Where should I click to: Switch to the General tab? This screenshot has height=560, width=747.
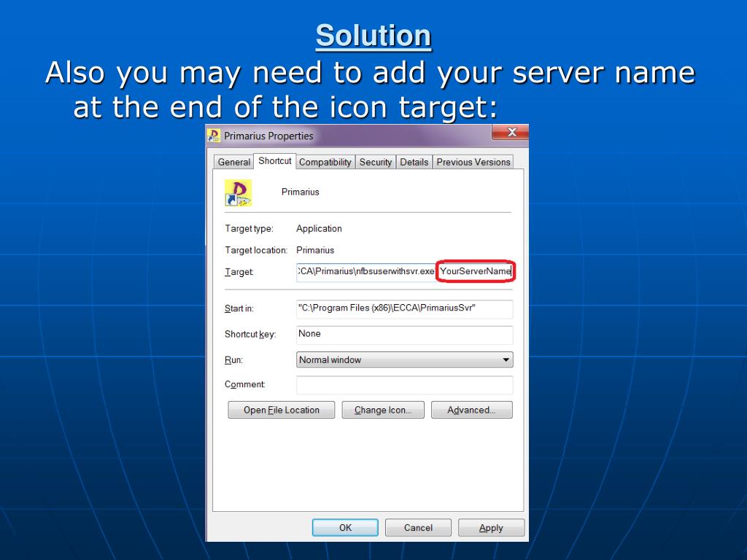pos(233,162)
